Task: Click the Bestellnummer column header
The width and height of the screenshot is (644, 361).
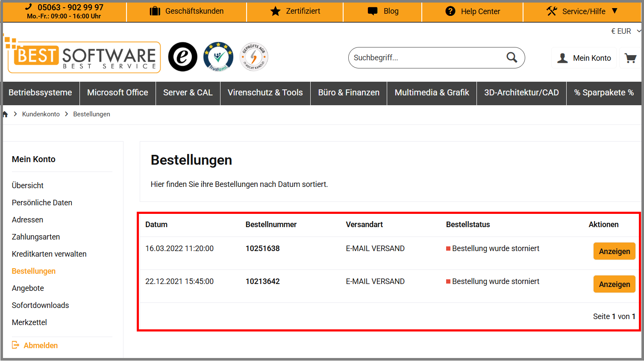Action: pyautogui.click(x=271, y=225)
